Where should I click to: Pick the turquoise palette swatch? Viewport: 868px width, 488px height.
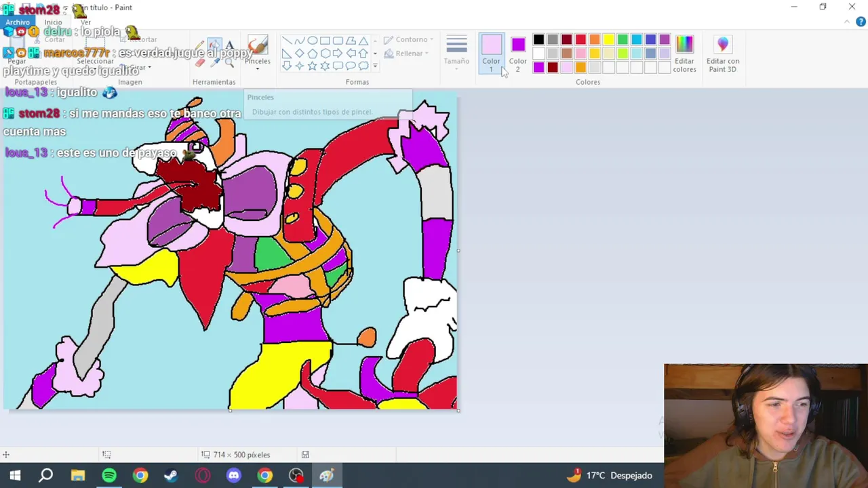point(637,39)
